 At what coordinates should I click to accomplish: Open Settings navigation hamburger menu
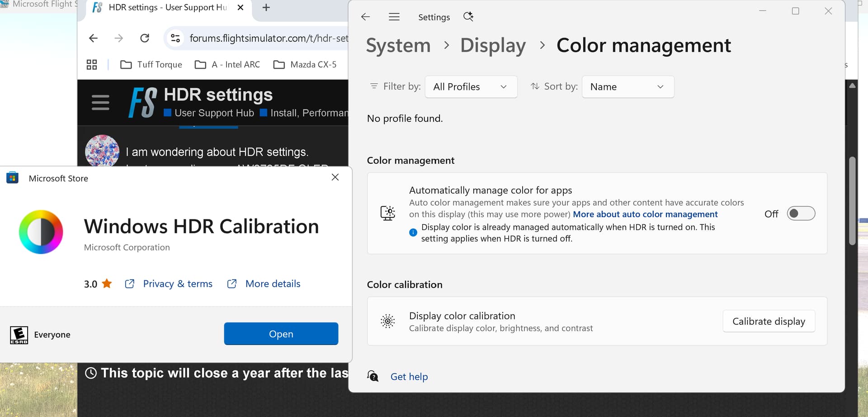tap(394, 17)
